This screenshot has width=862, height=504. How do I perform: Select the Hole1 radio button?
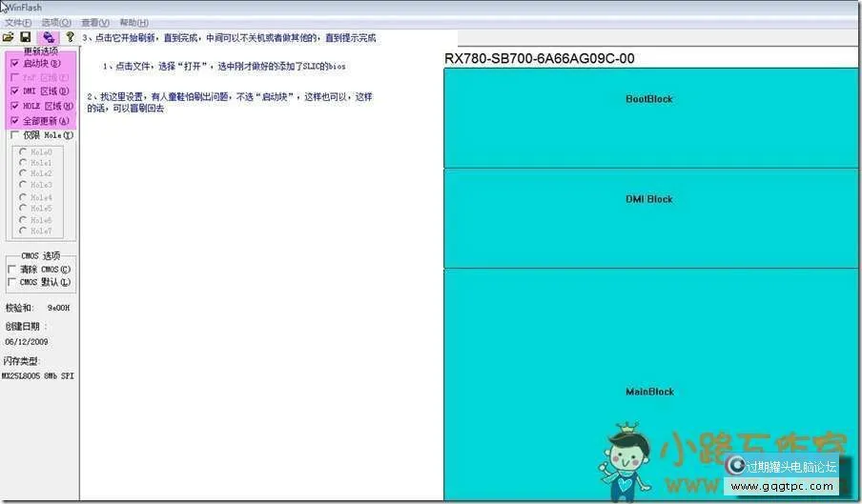[x=23, y=163]
